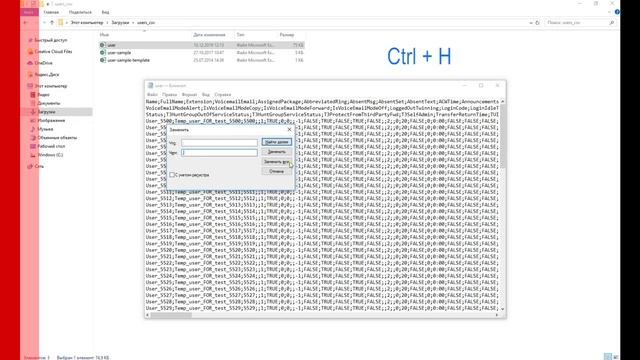Image resolution: width=640 pixels, height=360 pixels.
Task: Open 'Объемные объекты' in the sidebar
Action: (57, 138)
